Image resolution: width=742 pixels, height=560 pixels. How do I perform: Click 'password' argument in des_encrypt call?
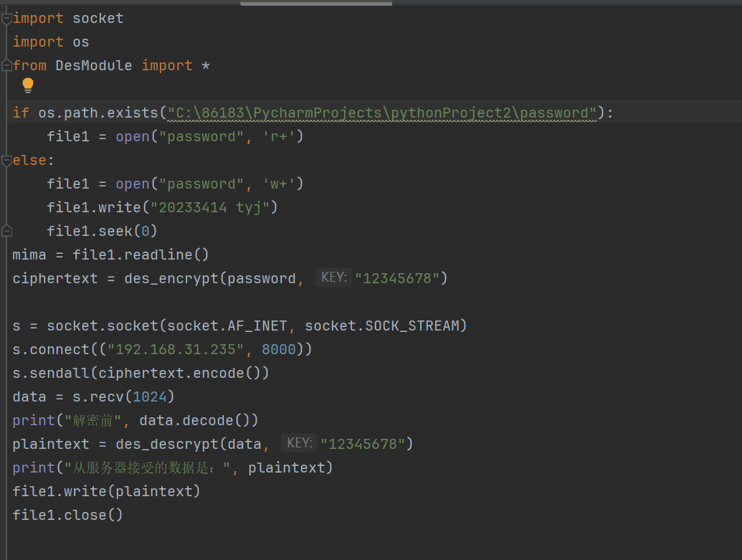point(261,278)
